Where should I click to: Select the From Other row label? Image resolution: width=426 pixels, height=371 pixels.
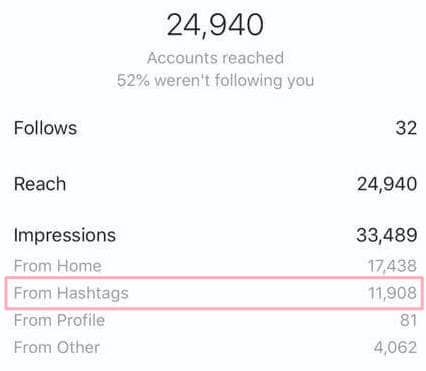(57, 347)
